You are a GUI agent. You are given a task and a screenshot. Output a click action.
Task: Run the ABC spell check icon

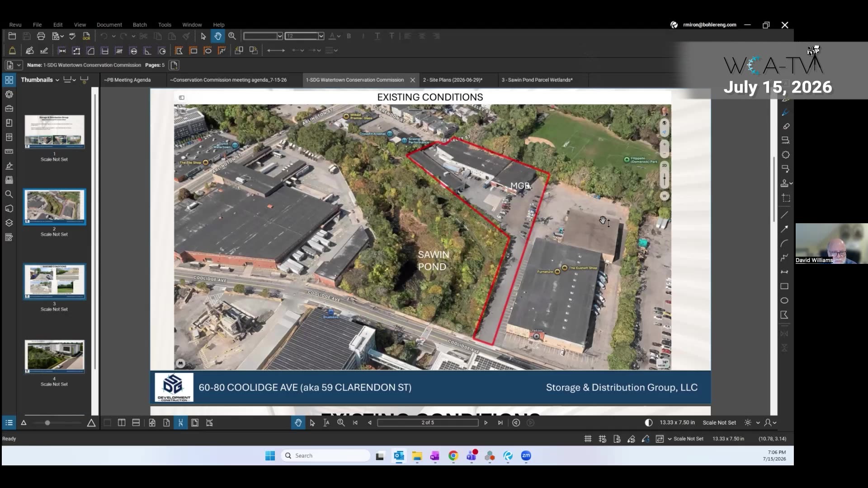pyautogui.click(x=72, y=36)
